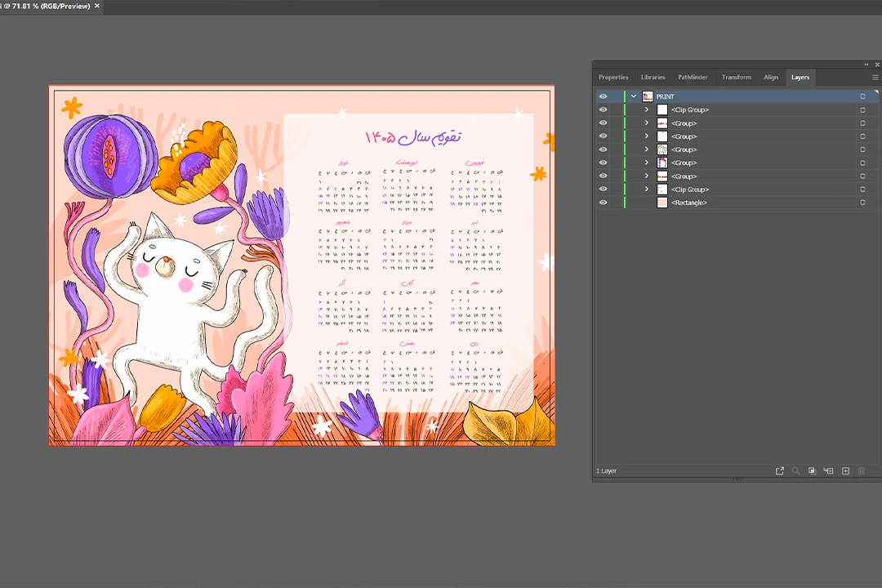Click target circle of the PRINT layer

point(862,96)
